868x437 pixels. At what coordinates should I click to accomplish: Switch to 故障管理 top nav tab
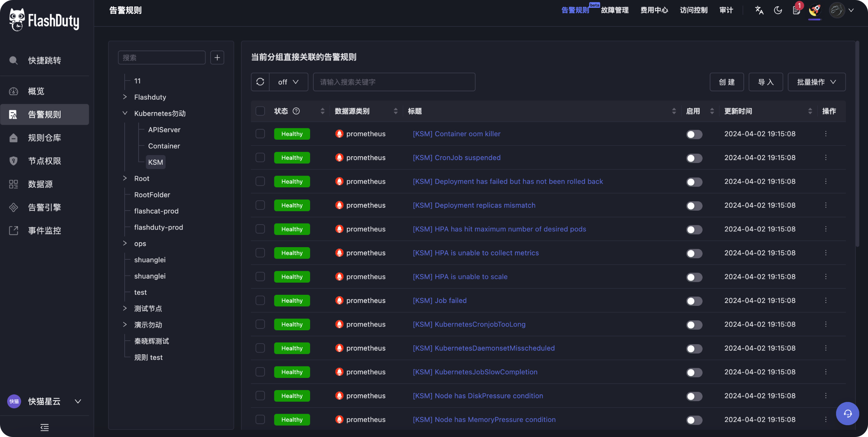coord(615,10)
